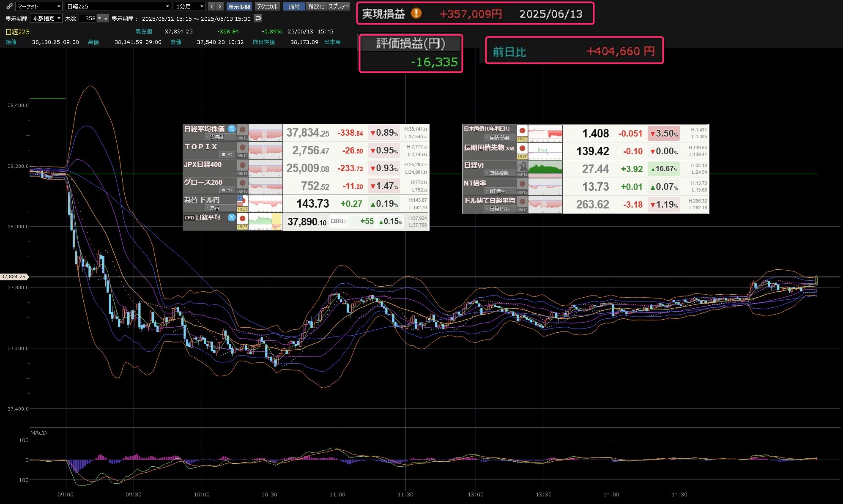
Task: Click the X share icon next to 日経平均株価
Action: coord(232,129)
